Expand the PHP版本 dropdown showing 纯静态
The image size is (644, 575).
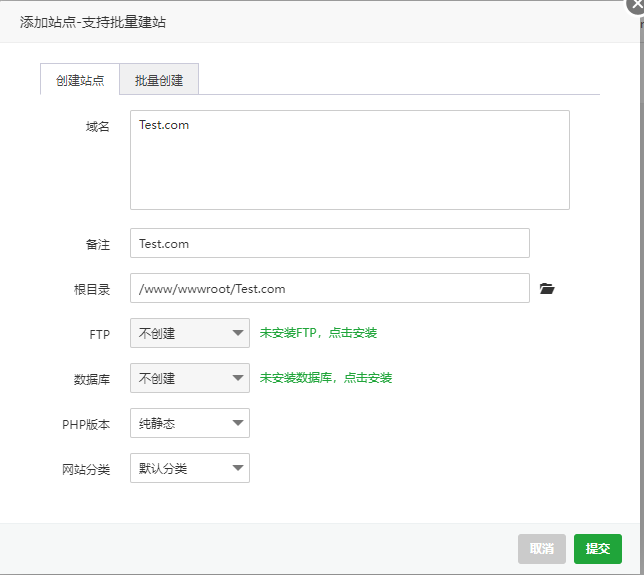pos(190,423)
